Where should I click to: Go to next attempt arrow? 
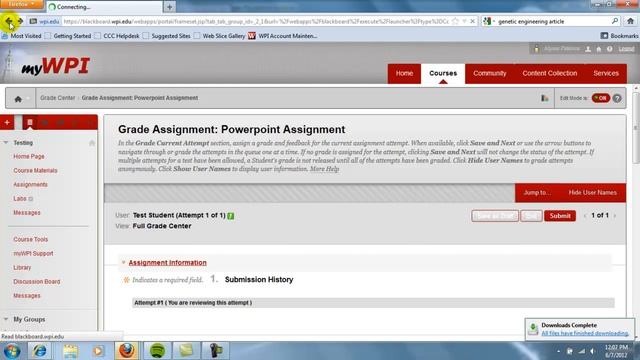coord(615,216)
